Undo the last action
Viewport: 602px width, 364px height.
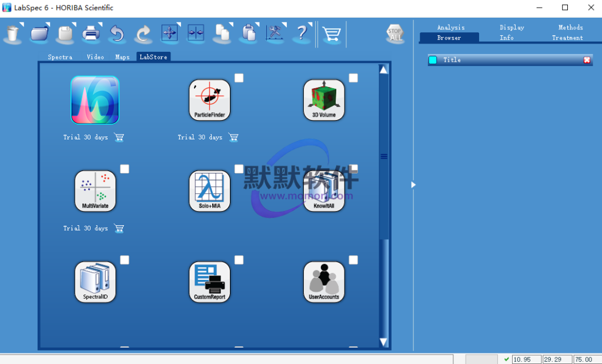point(117,34)
